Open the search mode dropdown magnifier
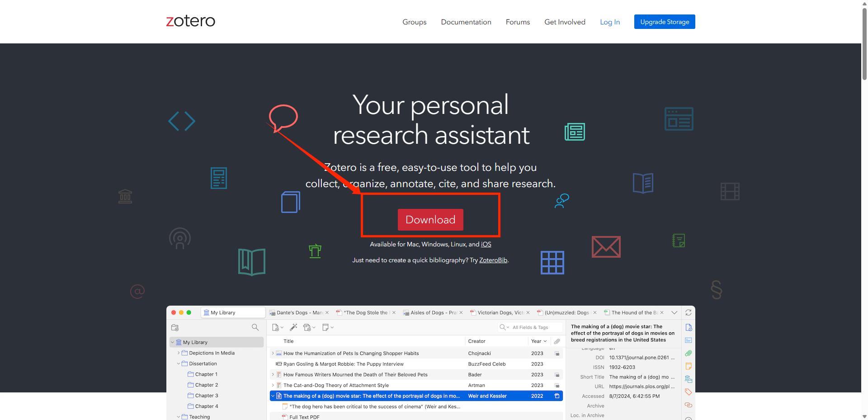The image size is (868, 420). click(x=504, y=327)
